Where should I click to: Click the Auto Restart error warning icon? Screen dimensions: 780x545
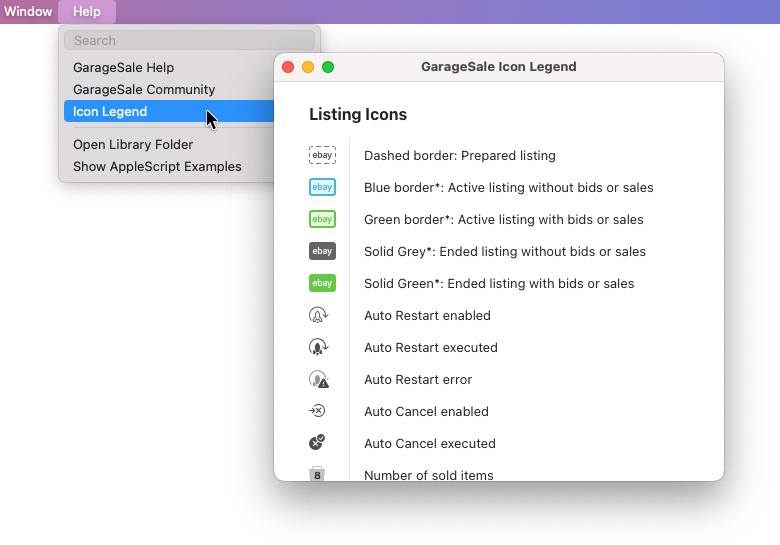[318, 379]
